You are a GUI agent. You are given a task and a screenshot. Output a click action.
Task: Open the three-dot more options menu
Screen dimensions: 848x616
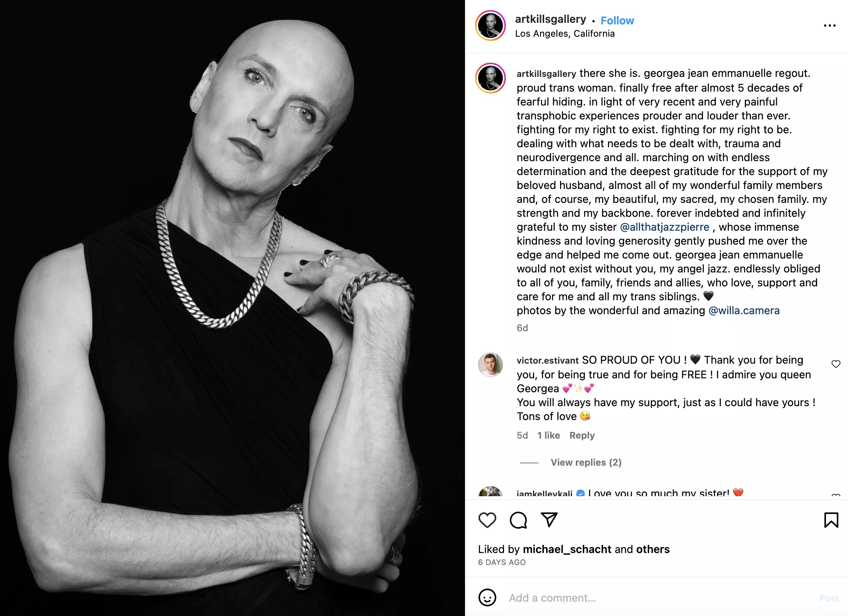829,26
